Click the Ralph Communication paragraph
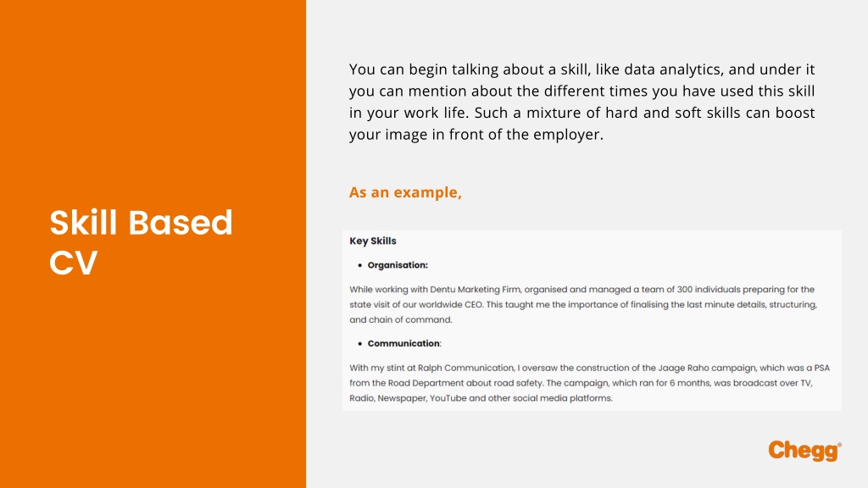Viewport: 868px width, 488px height. (x=590, y=383)
